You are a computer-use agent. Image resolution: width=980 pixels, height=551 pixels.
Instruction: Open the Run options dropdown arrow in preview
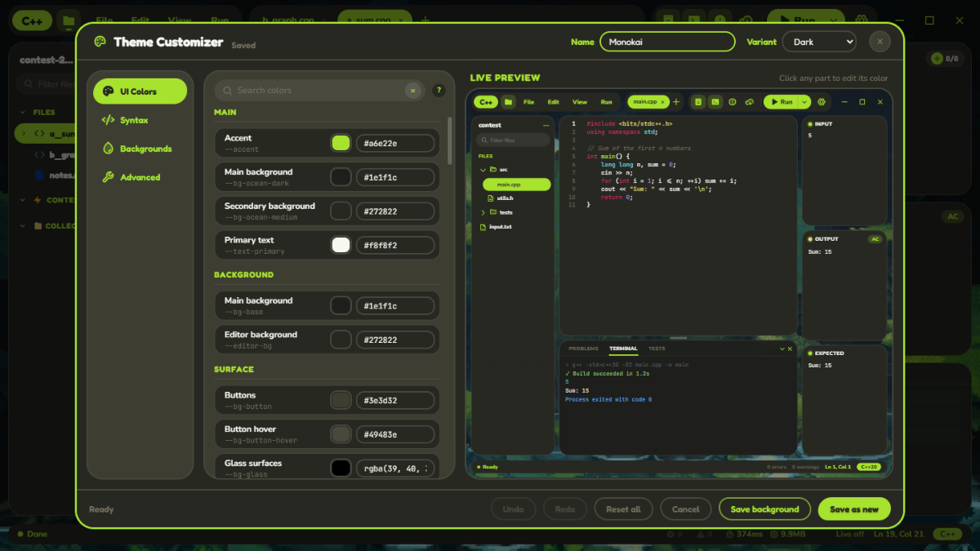coord(804,102)
